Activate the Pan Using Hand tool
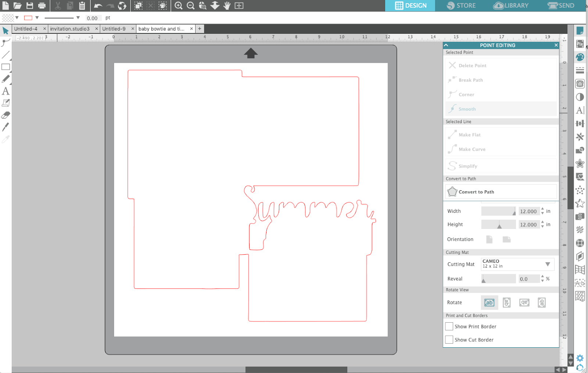 point(227,6)
